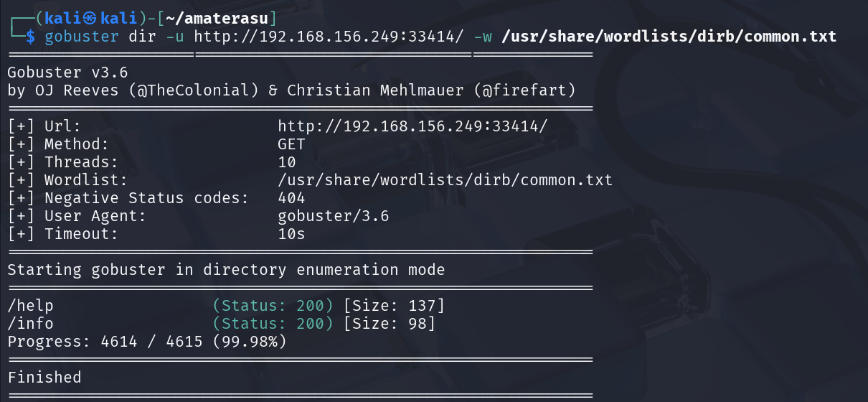Click the dollar sign prompt symbol

[x=30, y=36]
